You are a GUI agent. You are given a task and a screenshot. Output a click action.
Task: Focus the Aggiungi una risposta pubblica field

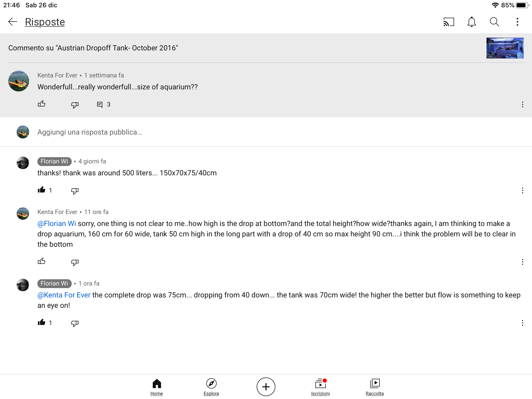tap(90, 132)
